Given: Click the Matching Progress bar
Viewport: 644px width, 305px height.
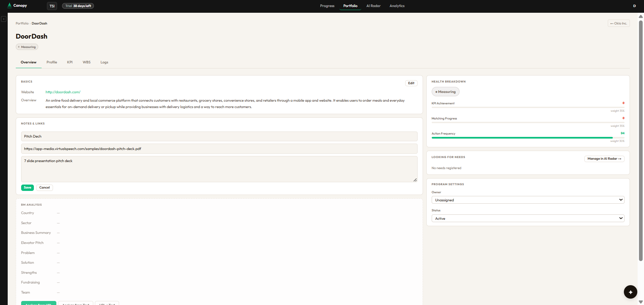Looking at the screenshot, I should point(528,122).
